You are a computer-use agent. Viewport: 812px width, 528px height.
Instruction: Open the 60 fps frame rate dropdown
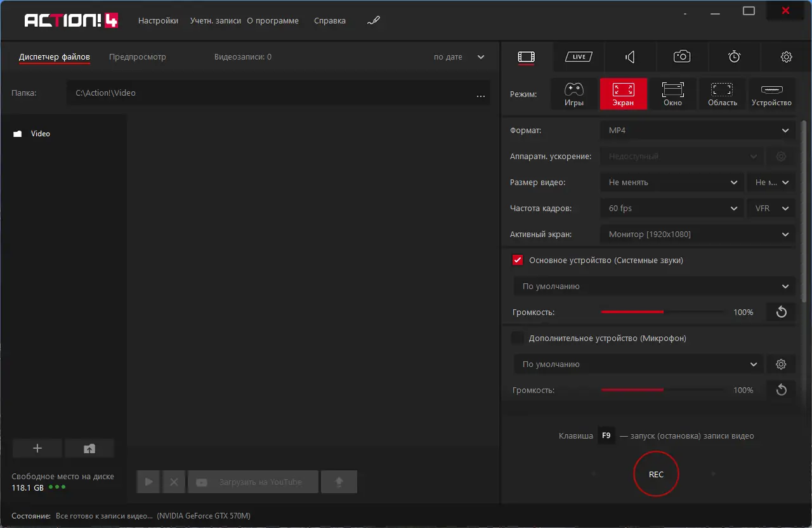(x=671, y=209)
